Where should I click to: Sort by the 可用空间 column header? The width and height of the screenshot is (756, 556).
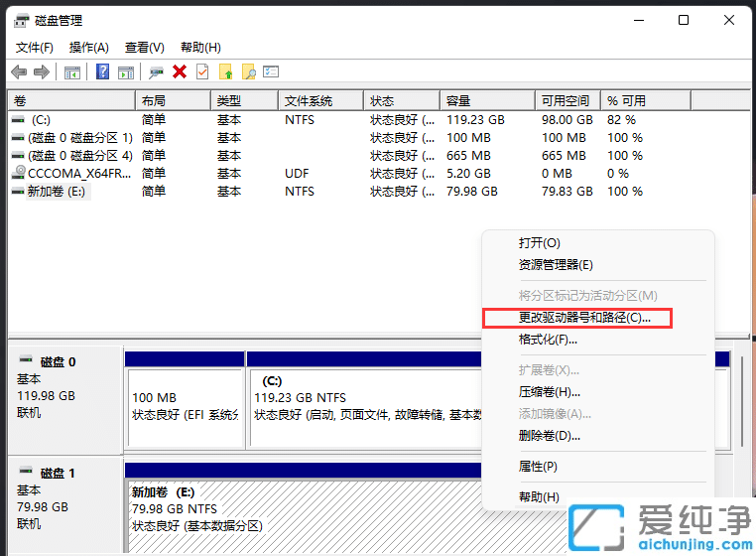(x=568, y=101)
